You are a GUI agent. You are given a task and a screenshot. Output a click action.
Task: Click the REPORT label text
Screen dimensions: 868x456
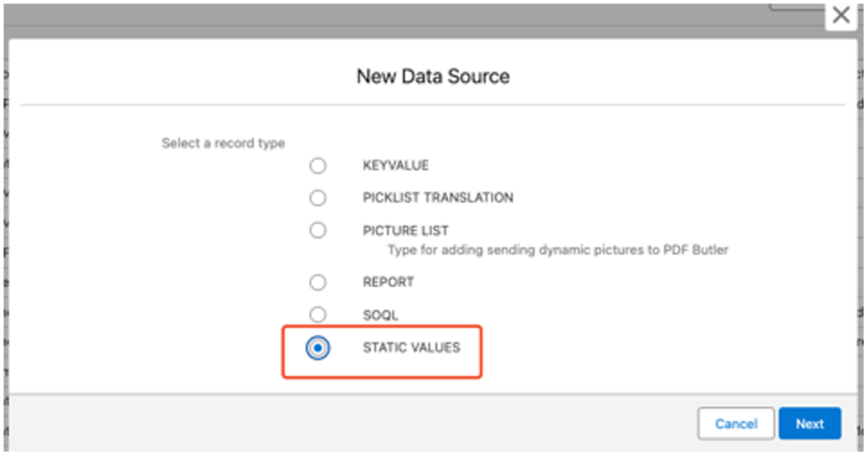point(388,282)
